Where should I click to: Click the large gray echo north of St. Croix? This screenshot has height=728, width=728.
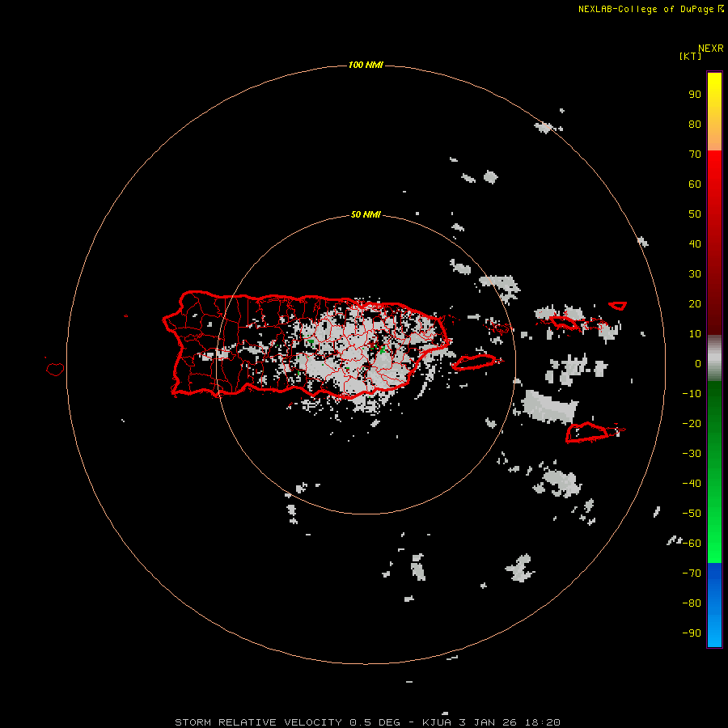[551, 407]
